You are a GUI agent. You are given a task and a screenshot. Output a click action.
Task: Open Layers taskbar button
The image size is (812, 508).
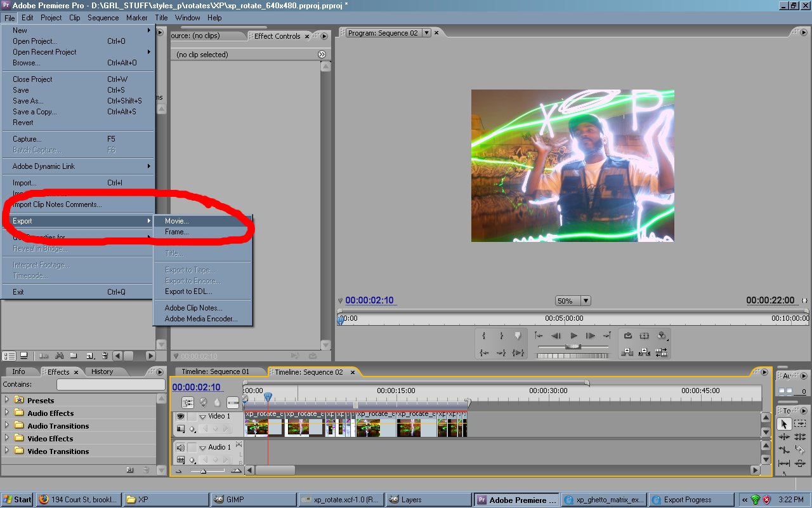click(x=428, y=500)
